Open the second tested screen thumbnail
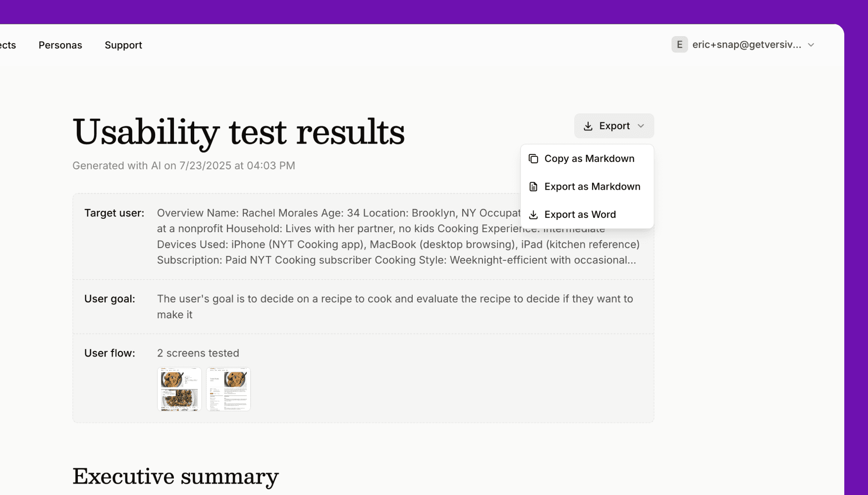 click(228, 389)
